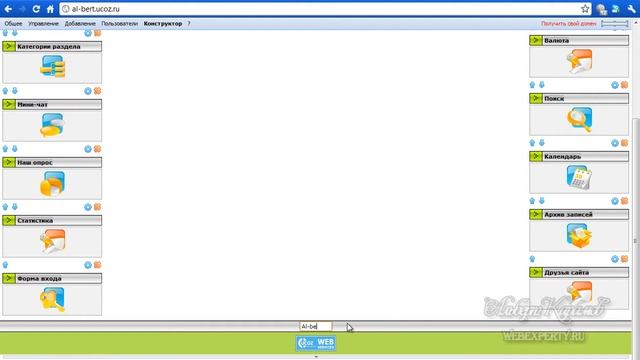640x360 pixels.
Task: Toggle the Валюта green arrow
Action: tap(536, 40)
